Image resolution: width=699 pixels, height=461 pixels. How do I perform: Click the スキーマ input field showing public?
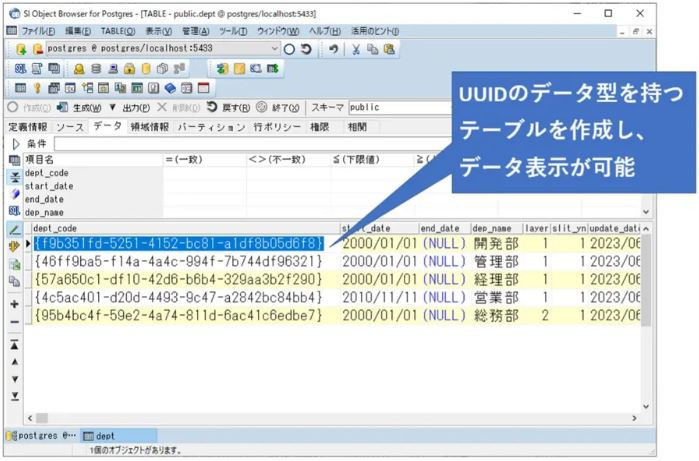pyautogui.click(x=400, y=107)
